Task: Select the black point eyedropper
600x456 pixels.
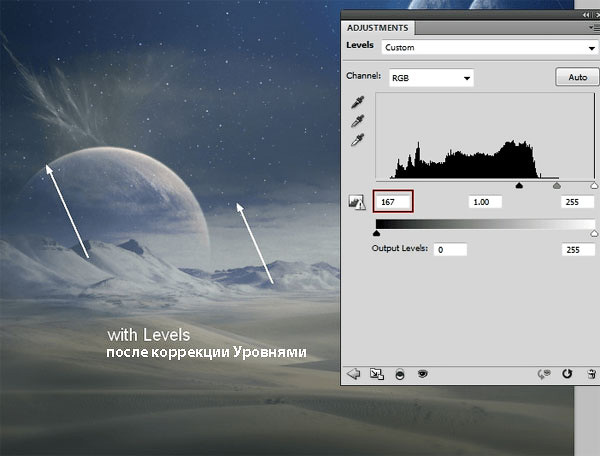Action: 358,103
